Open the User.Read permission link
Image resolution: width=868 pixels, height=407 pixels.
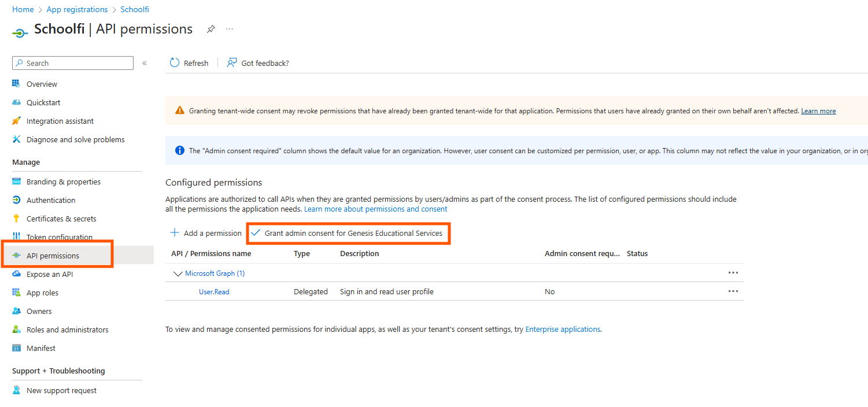[214, 292]
